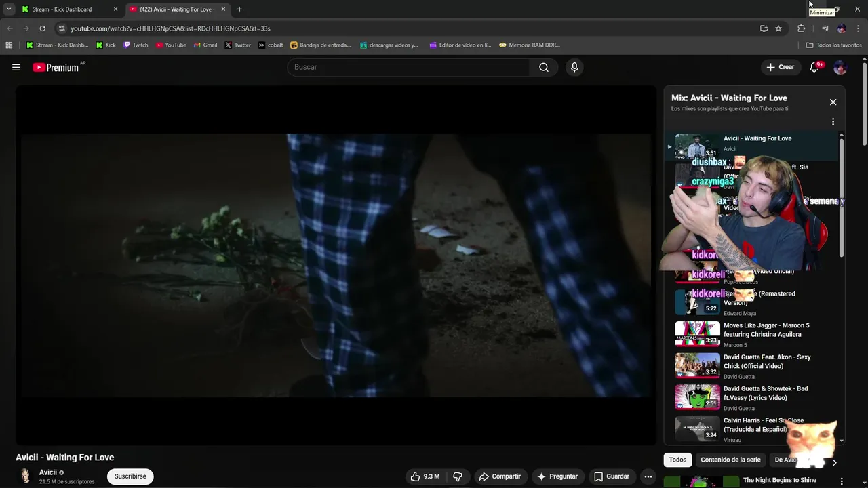This screenshot has width=868, height=488.
Task: Open the media control icon in Chrome toolbar
Action: [825, 28]
